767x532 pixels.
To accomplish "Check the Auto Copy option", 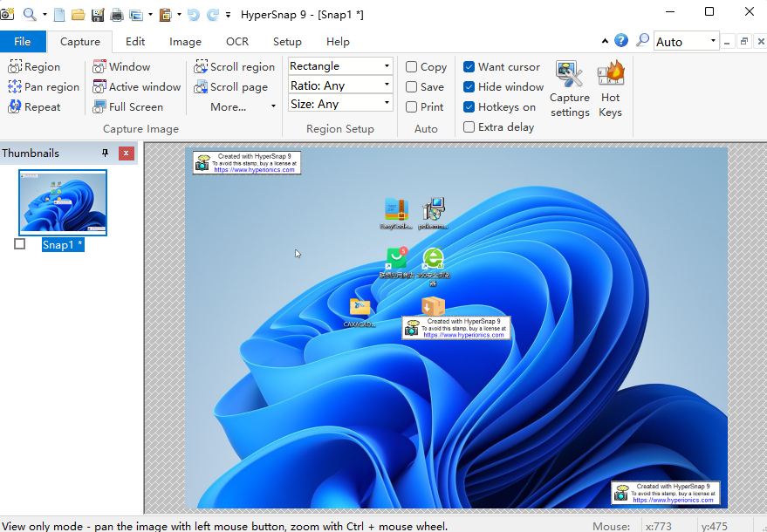I will coord(412,67).
